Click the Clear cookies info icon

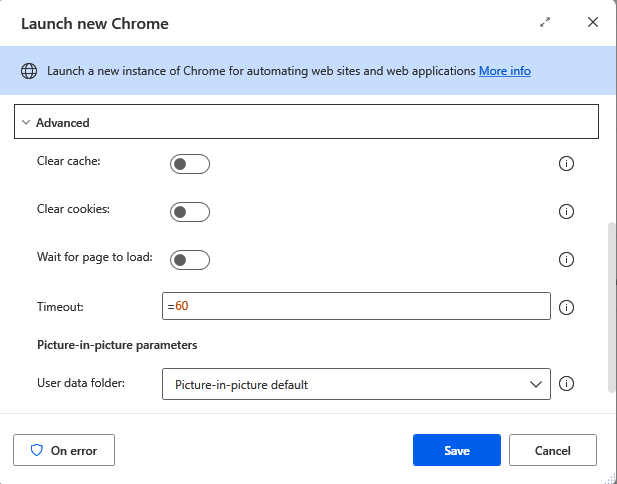point(566,211)
